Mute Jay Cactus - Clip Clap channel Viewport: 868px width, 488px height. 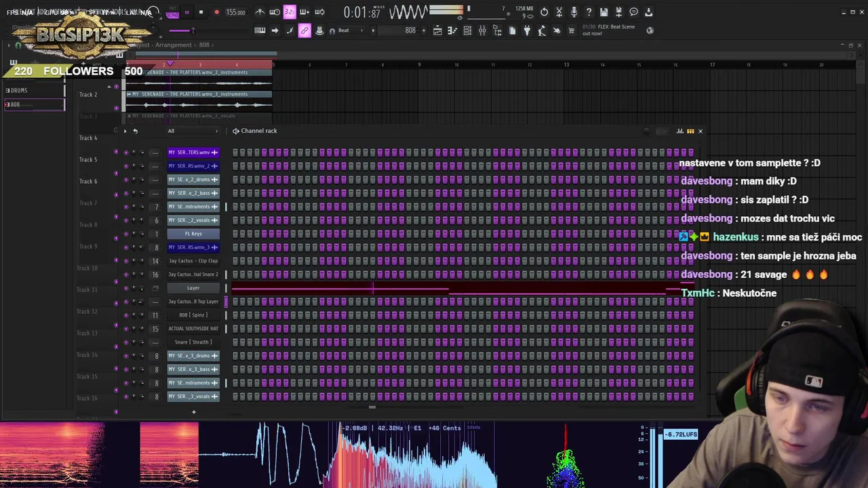[125, 261]
